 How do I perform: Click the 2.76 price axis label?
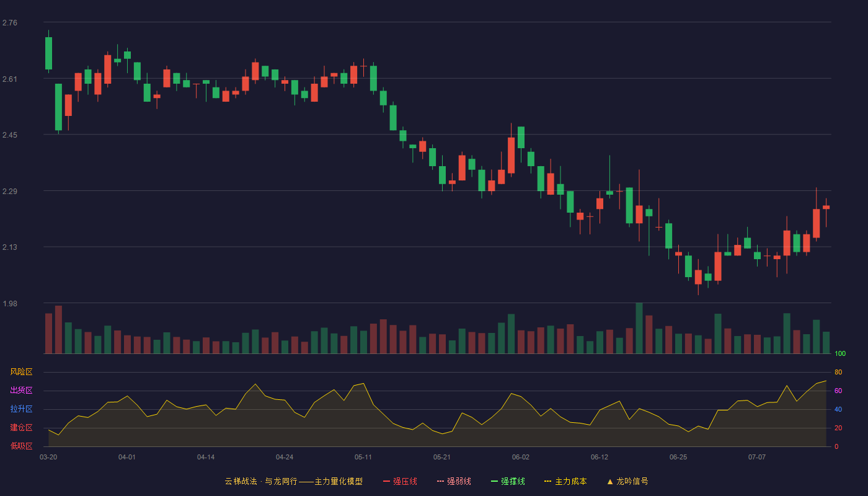(10, 23)
